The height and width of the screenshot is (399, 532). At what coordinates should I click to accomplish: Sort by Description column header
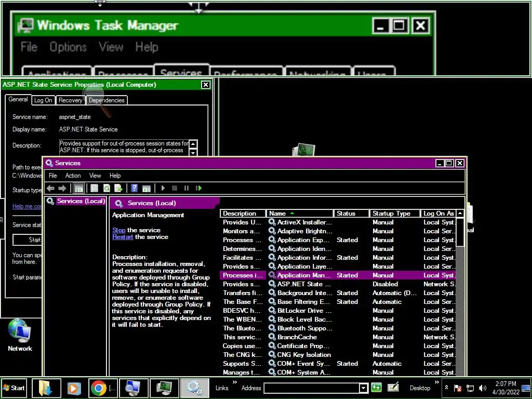point(243,214)
